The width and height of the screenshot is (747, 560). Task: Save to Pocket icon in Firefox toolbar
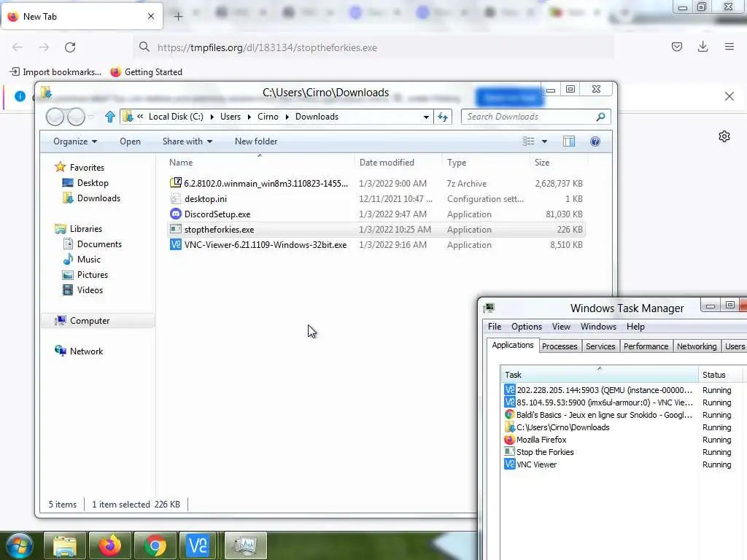click(676, 47)
